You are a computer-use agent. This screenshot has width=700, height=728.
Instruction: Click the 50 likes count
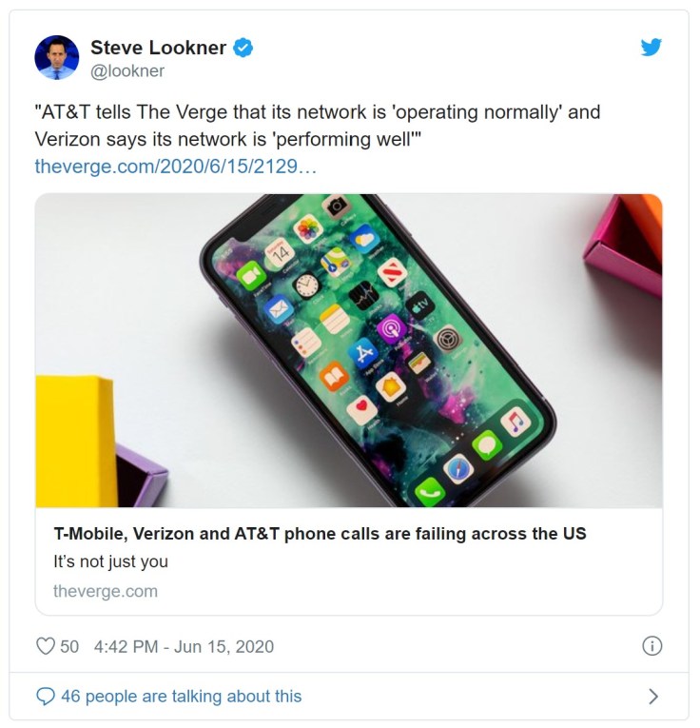pos(69,646)
